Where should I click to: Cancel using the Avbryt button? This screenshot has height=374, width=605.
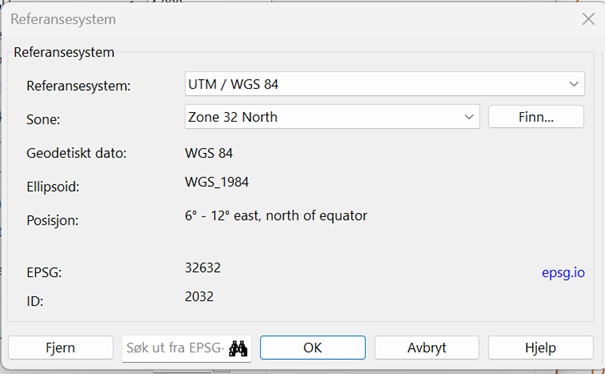tap(427, 348)
